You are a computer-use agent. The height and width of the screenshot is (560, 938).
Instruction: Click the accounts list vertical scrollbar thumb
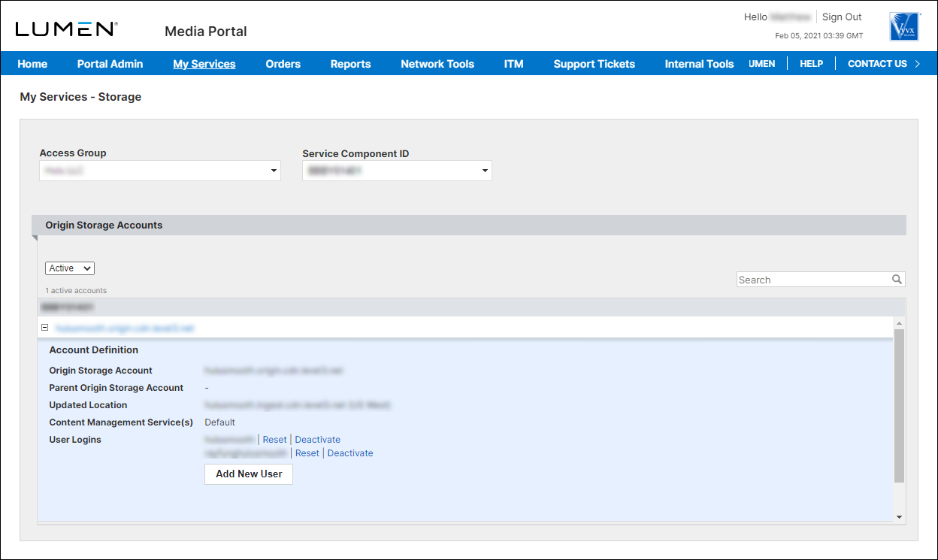[x=899, y=405]
